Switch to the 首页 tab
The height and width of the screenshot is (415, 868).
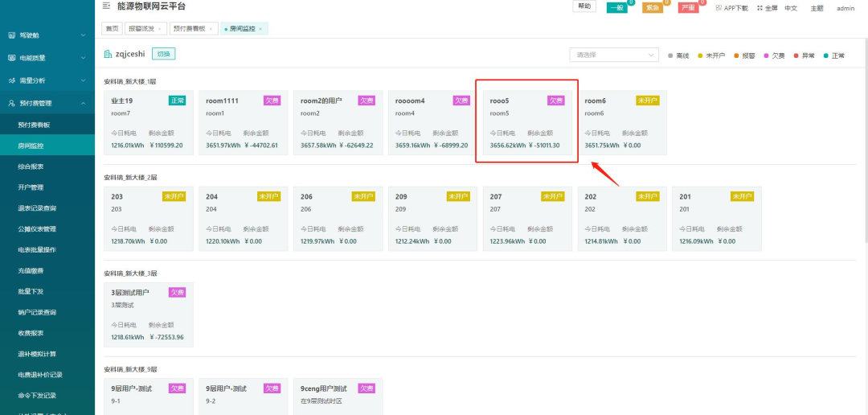click(113, 28)
